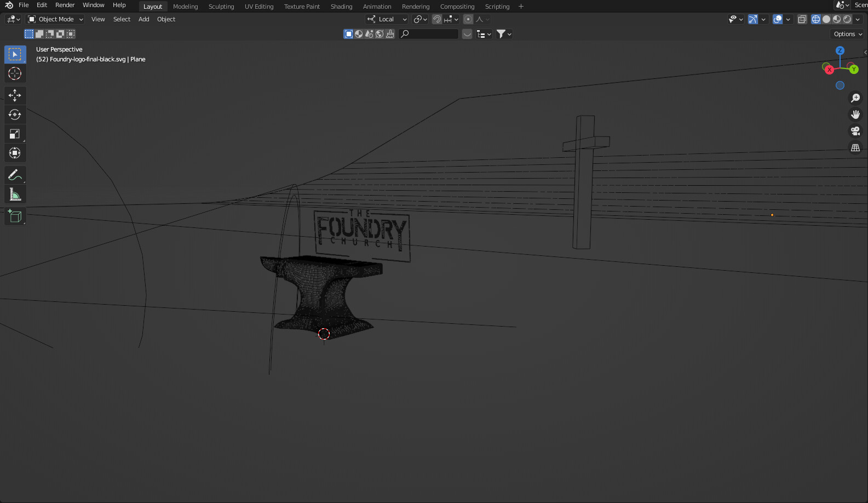This screenshot has width=868, height=503.
Task: Open the Select menu in viewport header
Action: [122, 19]
